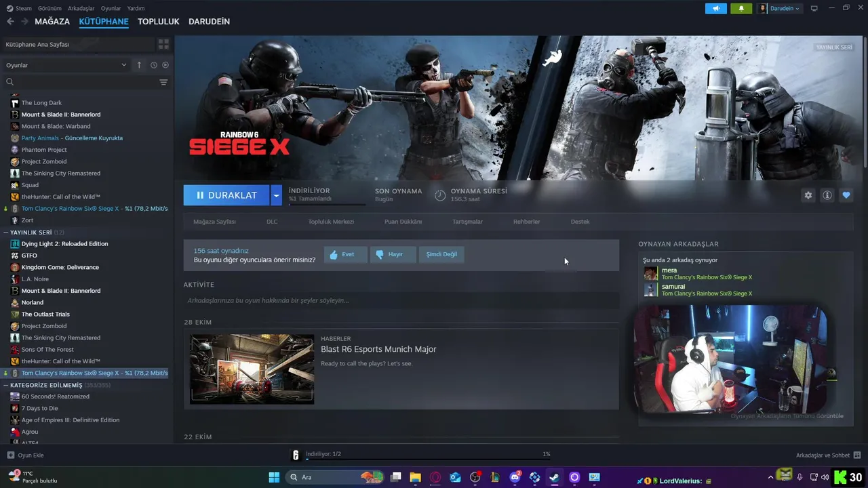Image resolution: width=868 pixels, height=488 pixels.
Task: Open Opera browser from the taskbar
Action: pos(435,477)
